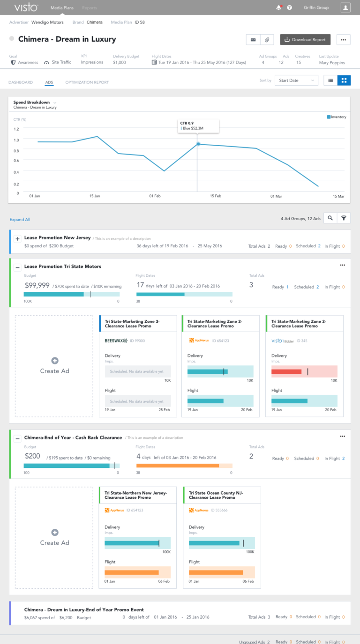Open the ad groups filter funnel icon
The width and height of the screenshot is (360, 644).
coord(344,218)
